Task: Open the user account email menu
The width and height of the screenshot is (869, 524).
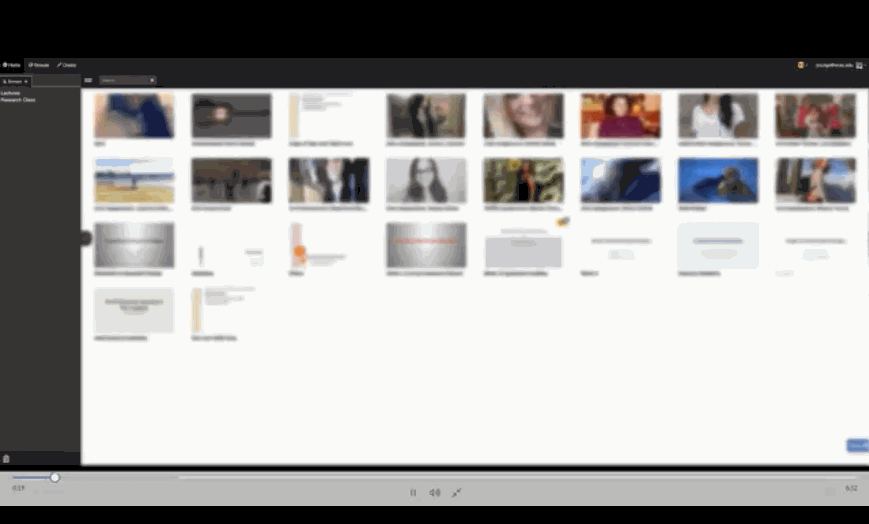Action: click(x=834, y=65)
